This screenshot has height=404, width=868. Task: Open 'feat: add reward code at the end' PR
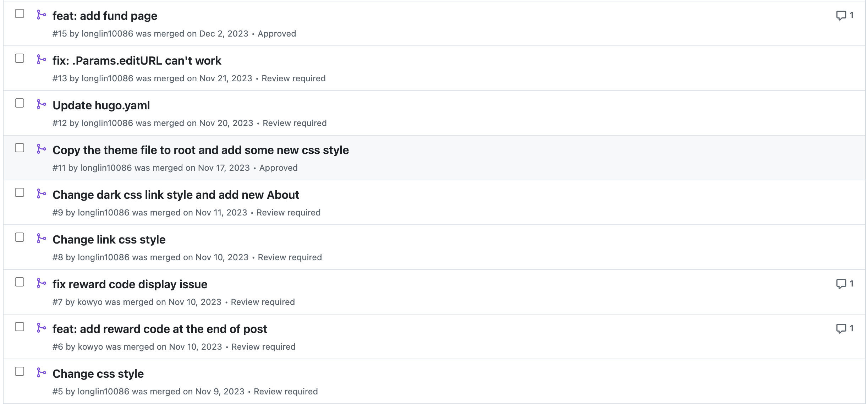(x=160, y=329)
